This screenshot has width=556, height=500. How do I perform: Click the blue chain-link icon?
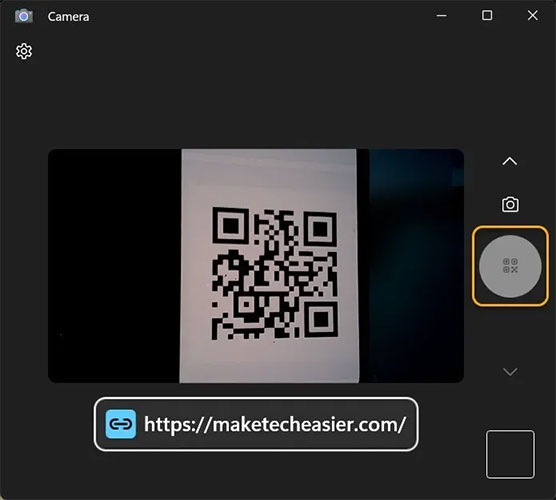[x=121, y=424]
